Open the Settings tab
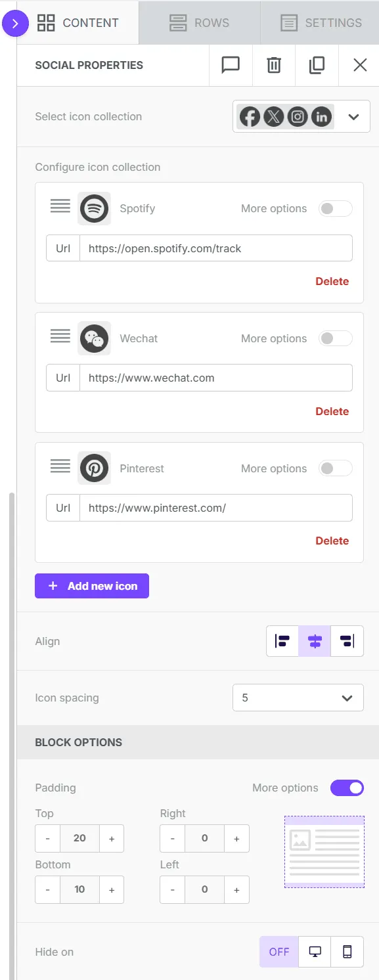The height and width of the screenshot is (980, 379). click(320, 23)
